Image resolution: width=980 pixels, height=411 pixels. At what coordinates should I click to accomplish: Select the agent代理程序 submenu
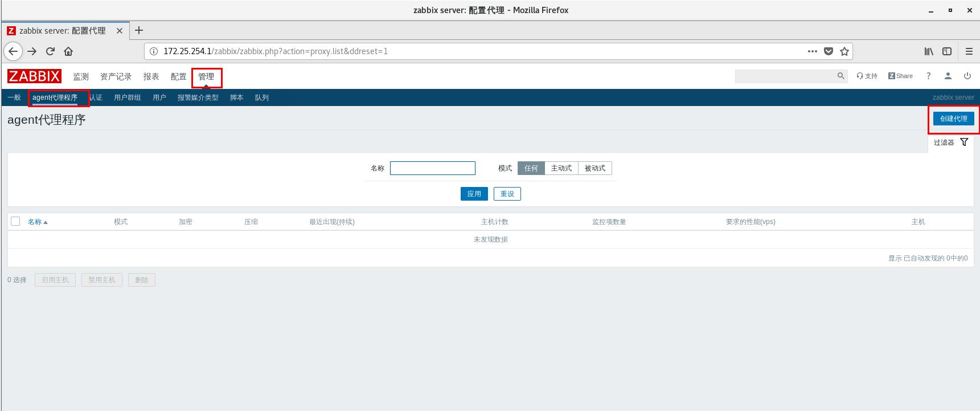click(55, 97)
